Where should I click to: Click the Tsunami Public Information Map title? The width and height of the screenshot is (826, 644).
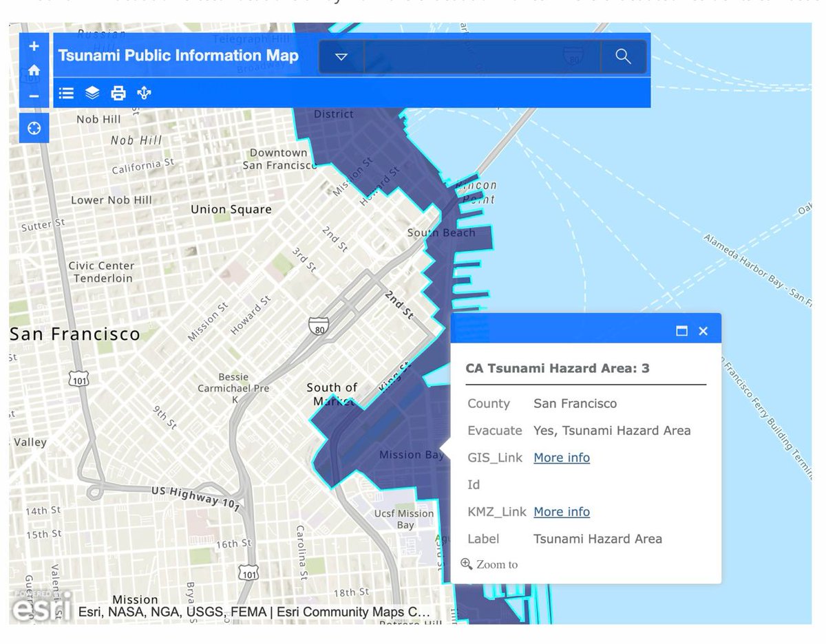coord(178,56)
